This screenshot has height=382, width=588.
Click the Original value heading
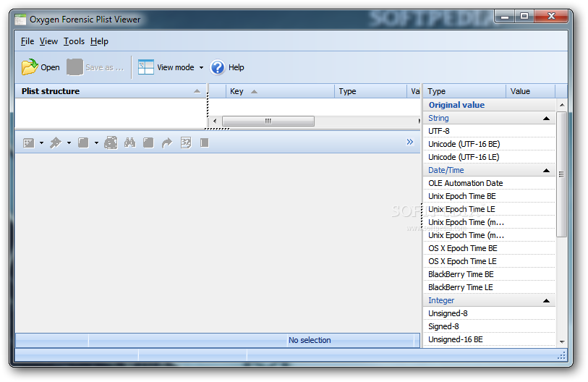(x=457, y=105)
